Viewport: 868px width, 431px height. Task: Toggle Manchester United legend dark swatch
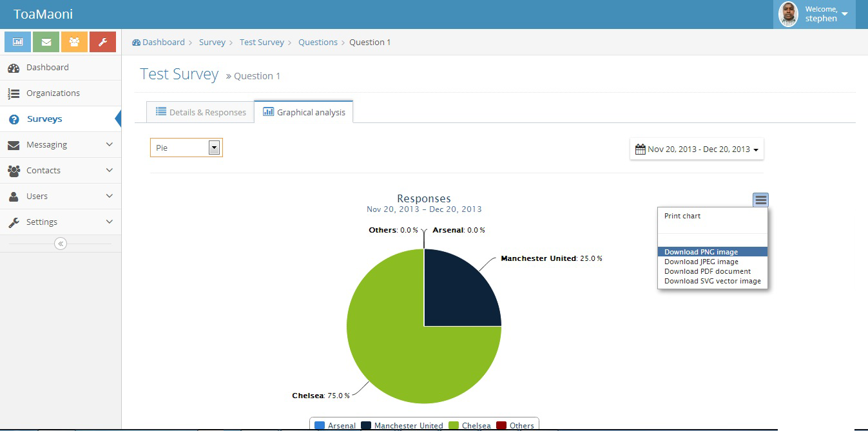(x=366, y=425)
